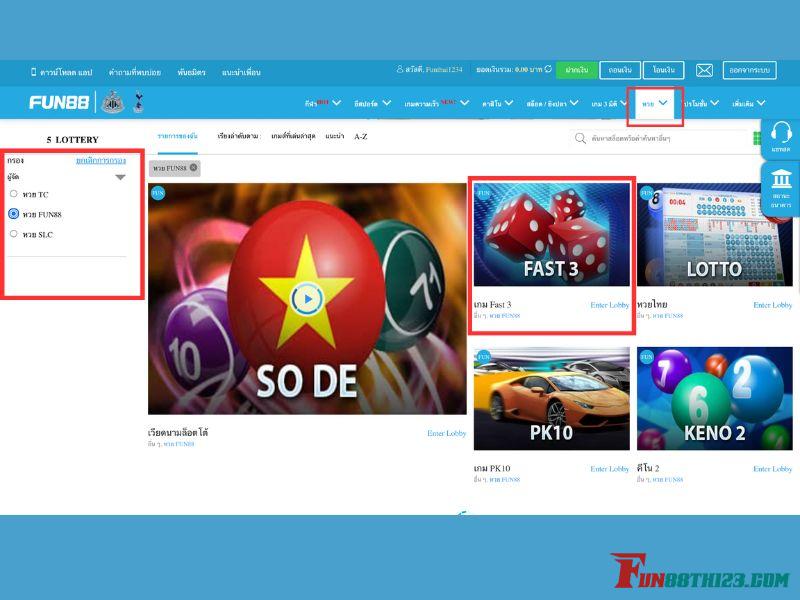Expand the sports menu with HOT badge
The image size is (800, 600).
(322, 103)
